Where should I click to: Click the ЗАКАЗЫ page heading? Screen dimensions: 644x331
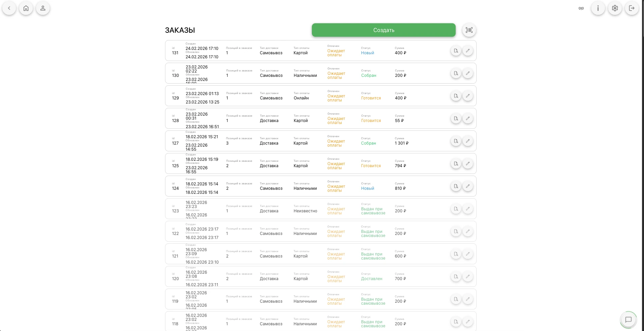pos(180,30)
